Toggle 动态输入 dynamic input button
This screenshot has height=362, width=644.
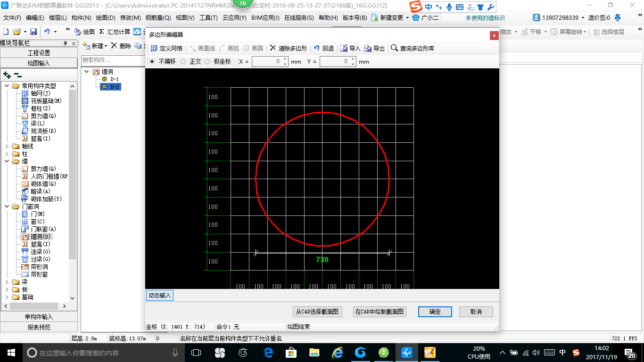pyautogui.click(x=160, y=296)
